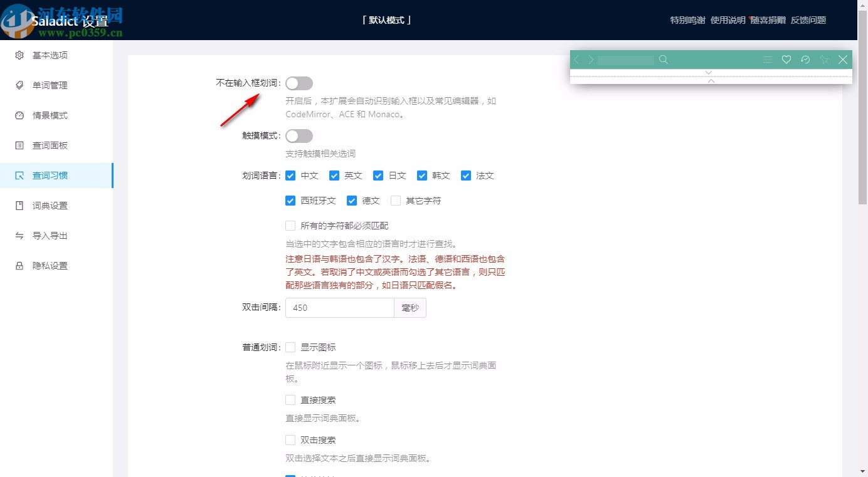Image resolution: width=868 pixels, height=477 pixels.
Task: Turn on the 触摸模式 switch
Action: coord(299,135)
